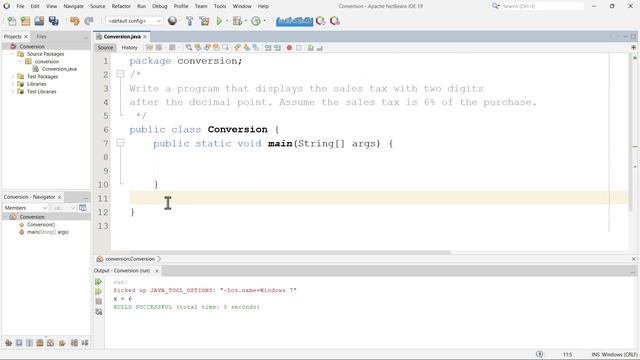Click the red Start Macro Recording icon
This screenshot has width=640, height=360.
(x=289, y=48)
